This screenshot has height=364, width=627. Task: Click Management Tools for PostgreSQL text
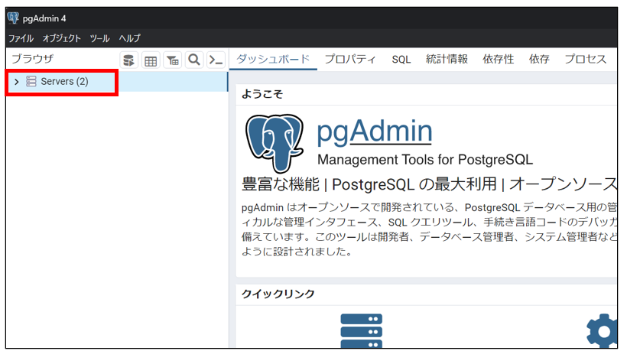pyautogui.click(x=425, y=160)
